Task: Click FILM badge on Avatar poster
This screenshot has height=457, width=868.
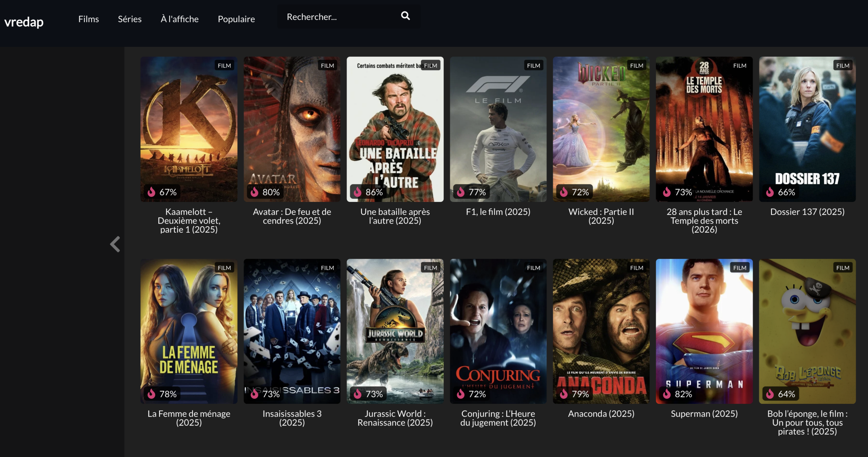Action: (x=327, y=65)
